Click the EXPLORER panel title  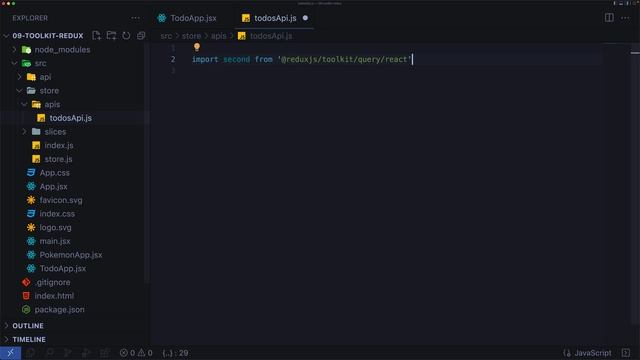pos(30,18)
